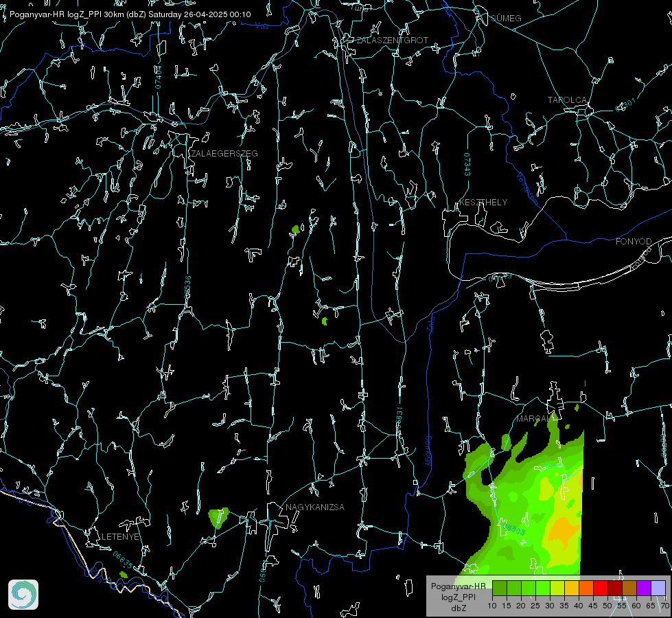Click the TAPOLCA city label
672x618 pixels.
pos(567,100)
